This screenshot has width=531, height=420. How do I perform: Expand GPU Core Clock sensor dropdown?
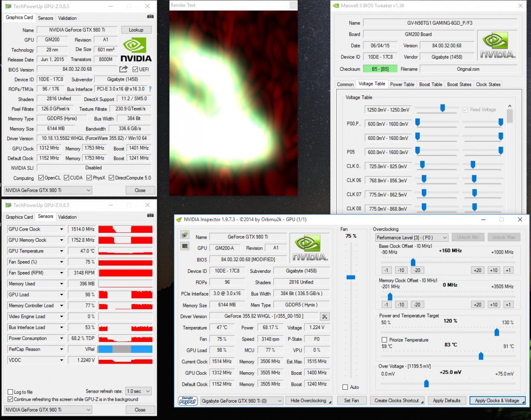[61, 229]
